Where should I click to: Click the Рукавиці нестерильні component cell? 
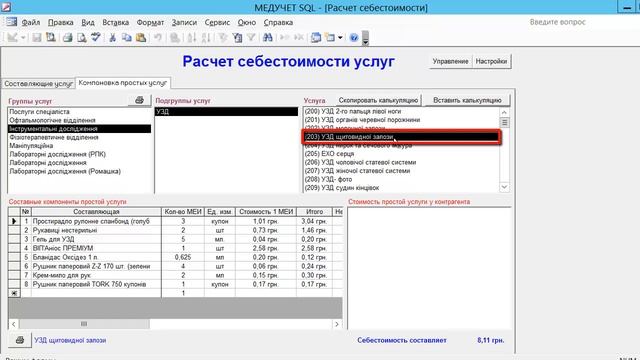click(x=96, y=230)
